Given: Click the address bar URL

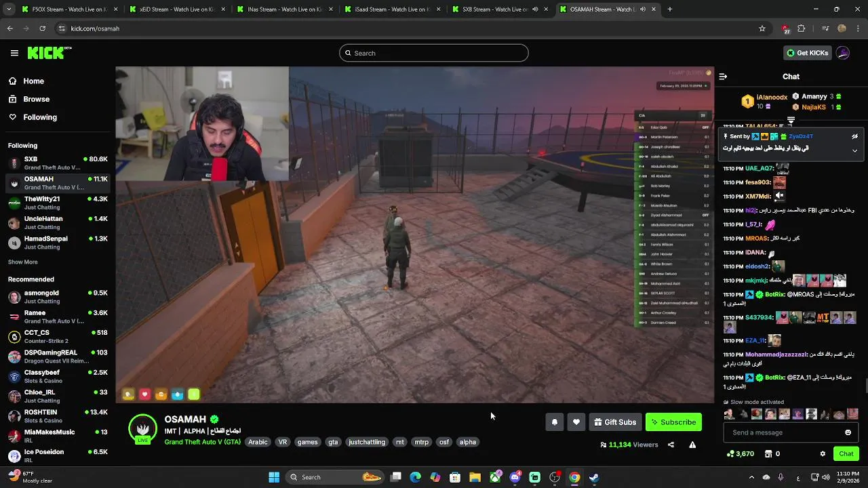Looking at the screenshot, I should point(95,28).
